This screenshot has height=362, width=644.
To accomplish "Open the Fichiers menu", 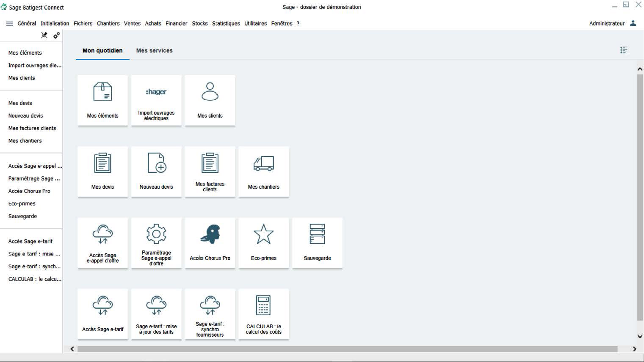I will pos(83,23).
